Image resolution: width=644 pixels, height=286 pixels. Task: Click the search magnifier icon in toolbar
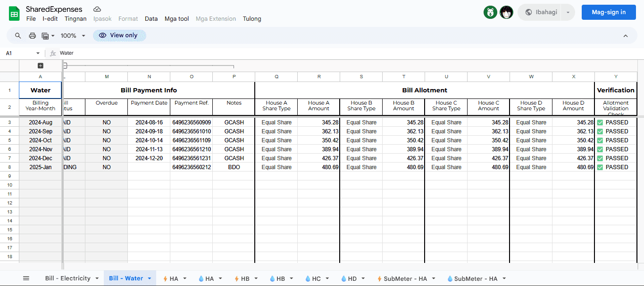(x=18, y=36)
